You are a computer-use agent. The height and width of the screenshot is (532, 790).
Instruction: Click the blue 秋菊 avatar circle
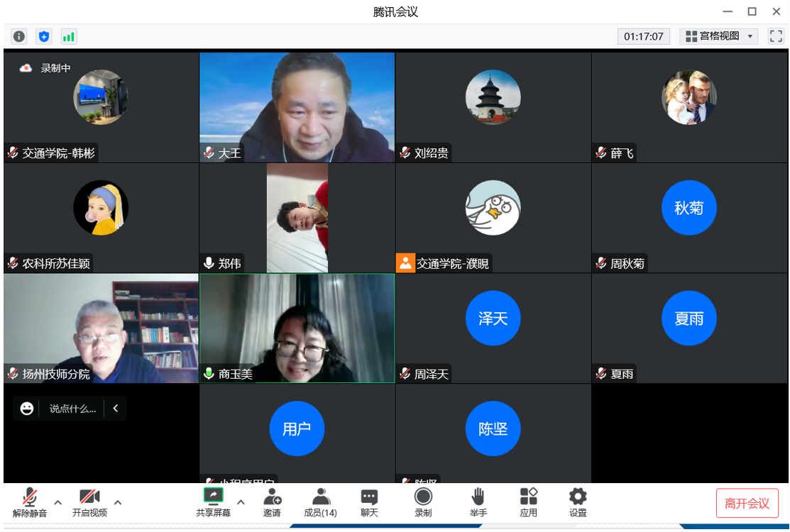(688, 208)
